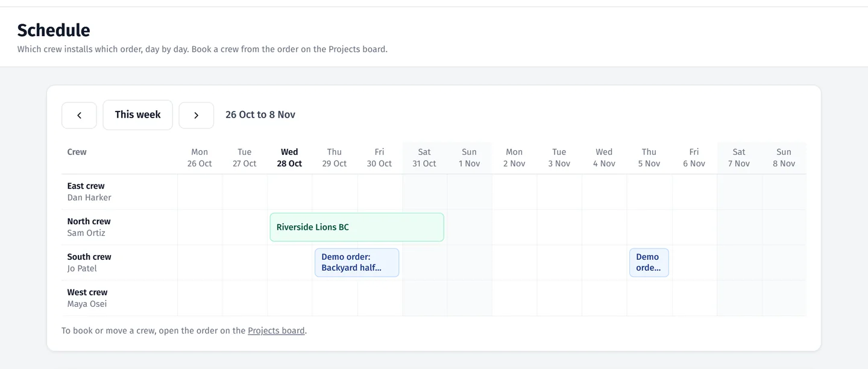Open the Demo order booking on Thu 5 Nov
The width and height of the screenshot is (868, 369).
tap(649, 262)
